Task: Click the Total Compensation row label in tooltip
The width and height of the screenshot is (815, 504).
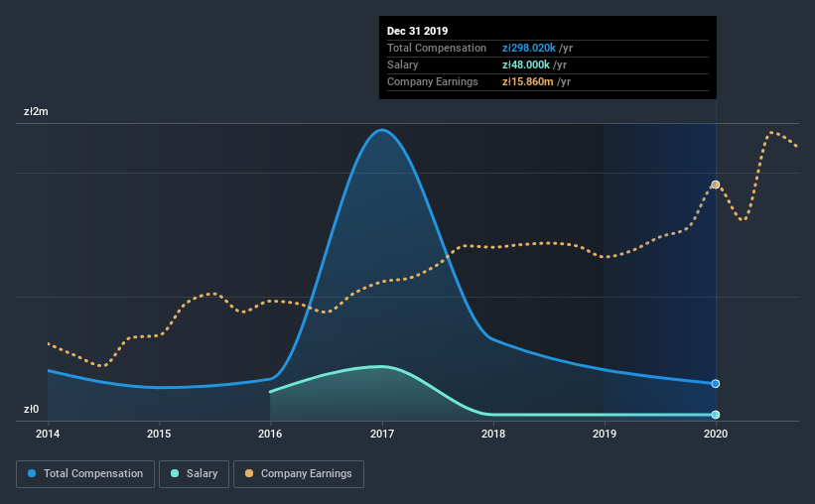Action: coord(437,48)
